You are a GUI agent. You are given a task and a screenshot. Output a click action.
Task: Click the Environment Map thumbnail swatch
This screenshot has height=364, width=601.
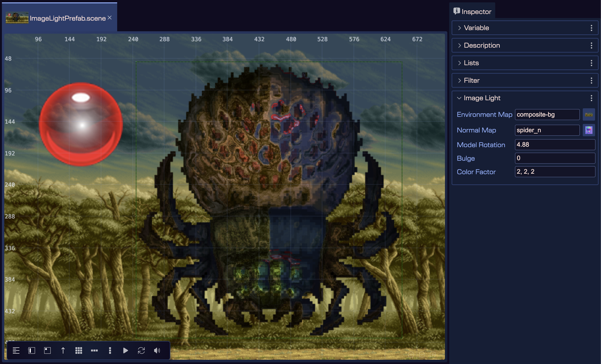point(589,114)
